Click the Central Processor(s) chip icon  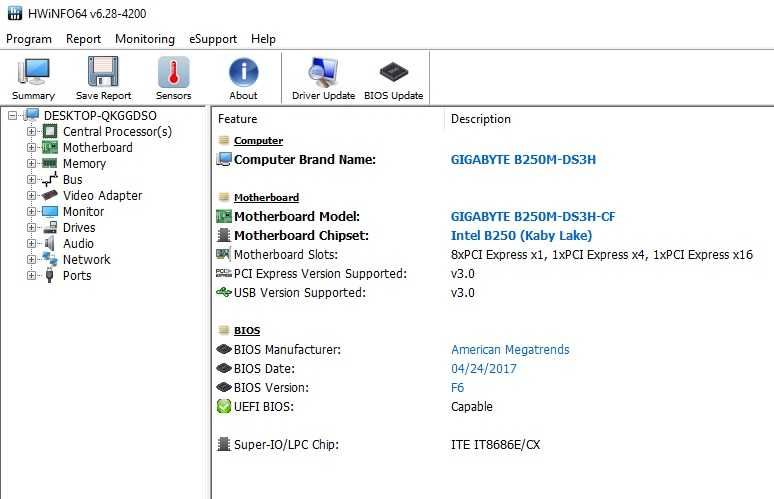point(50,131)
